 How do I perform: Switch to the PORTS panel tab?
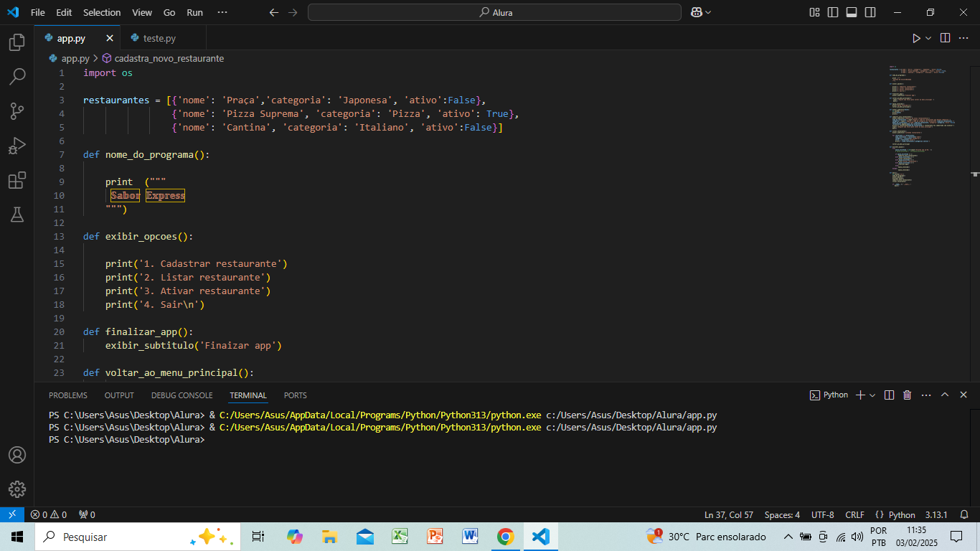coord(295,395)
